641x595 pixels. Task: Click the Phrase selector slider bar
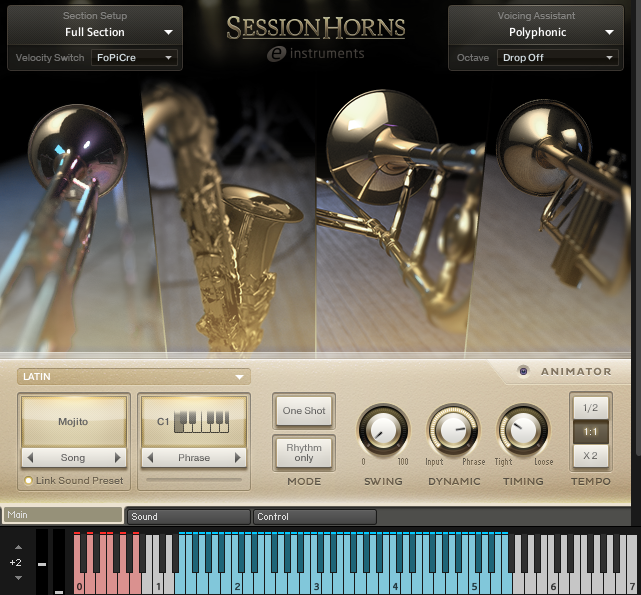point(194,479)
